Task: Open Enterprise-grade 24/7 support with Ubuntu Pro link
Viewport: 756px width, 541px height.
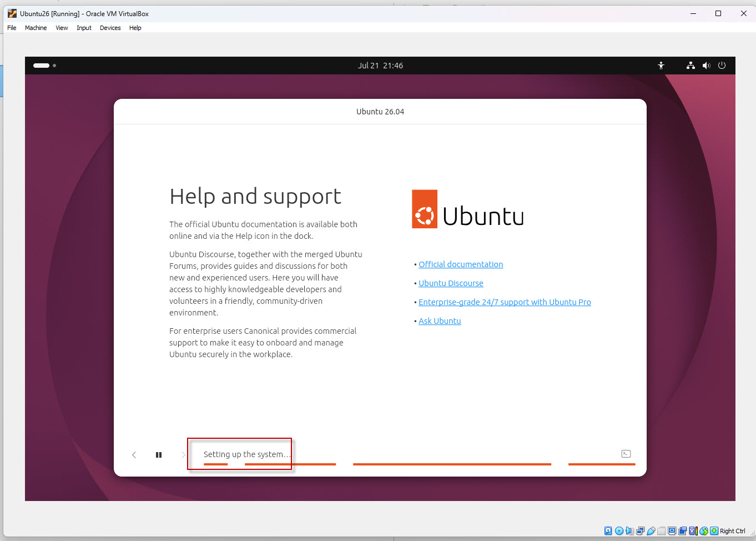Action: [505, 302]
